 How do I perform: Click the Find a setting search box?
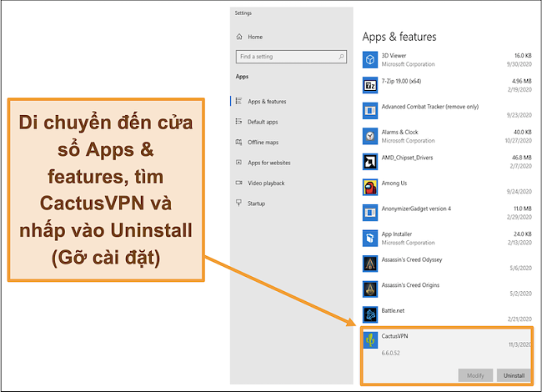[291, 57]
